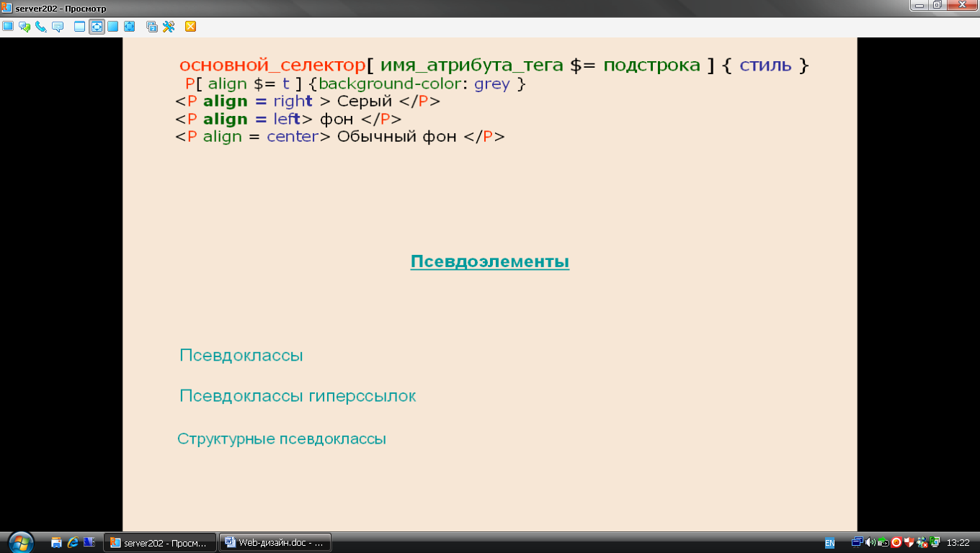Select the stretch view icon with four arrows

[x=130, y=27]
